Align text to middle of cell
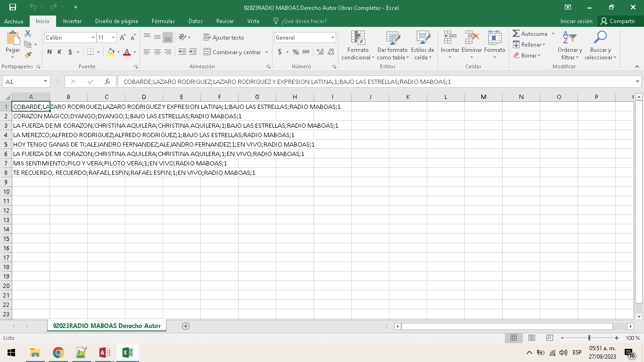Image resolution: width=644 pixels, height=362 pixels. click(157, 37)
